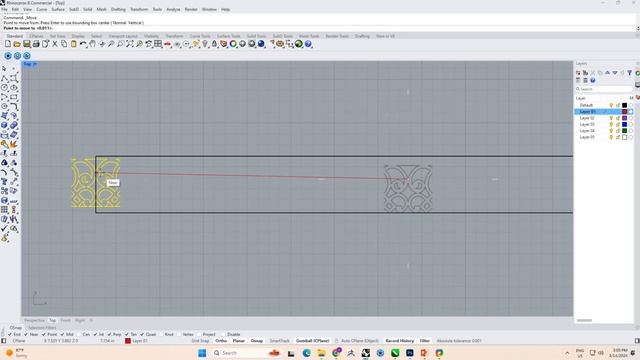Image resolution: width=640 pixels, height=360 pixels.
Task: Click the New layer icon in Layers panel
Action: 578,73
